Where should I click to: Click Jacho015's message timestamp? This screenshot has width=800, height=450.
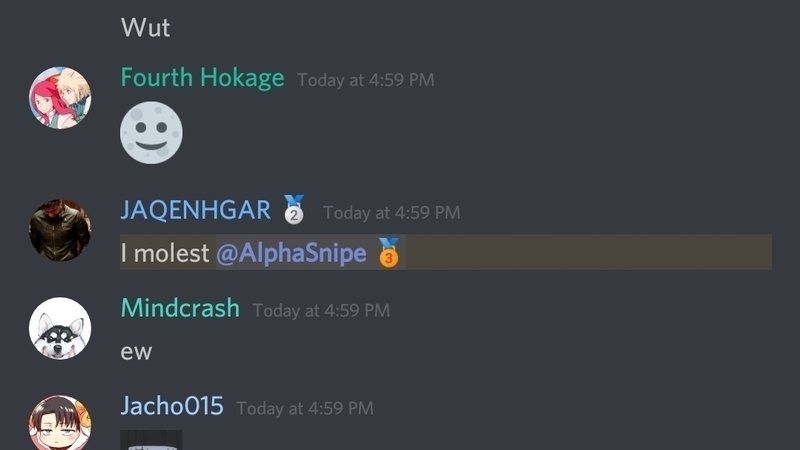pyautogui.click(x=305, y=409)
